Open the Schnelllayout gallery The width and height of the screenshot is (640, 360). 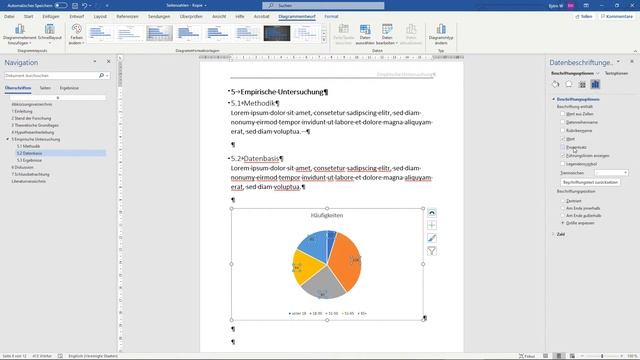50,34
